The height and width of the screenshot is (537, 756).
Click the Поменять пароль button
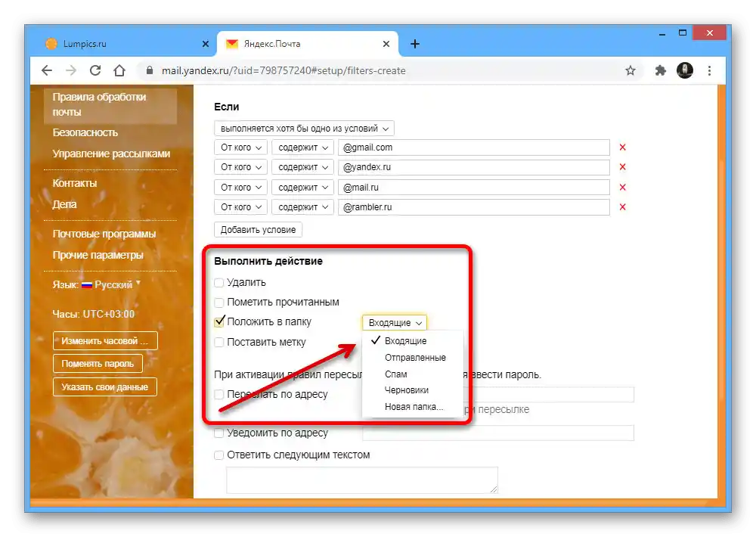(98, 364)
